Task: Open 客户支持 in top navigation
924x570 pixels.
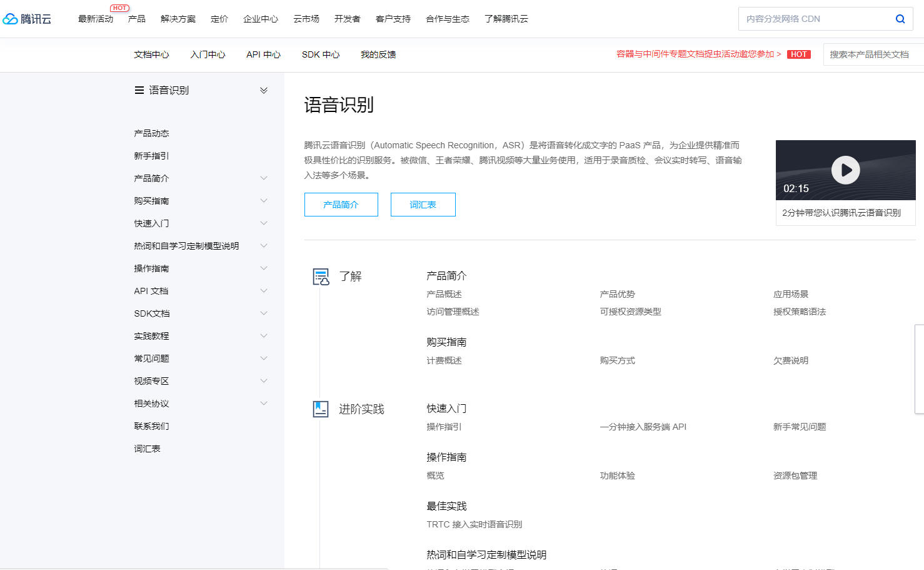Action: [393, 19]
